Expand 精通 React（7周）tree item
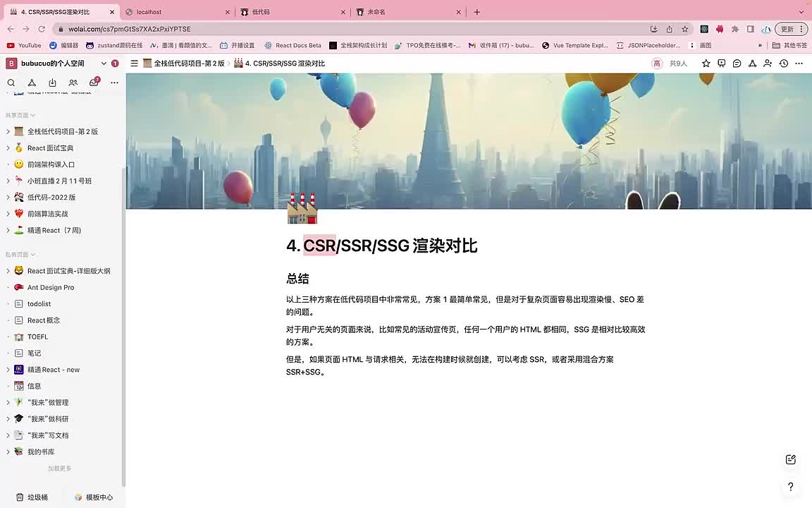 8,230
